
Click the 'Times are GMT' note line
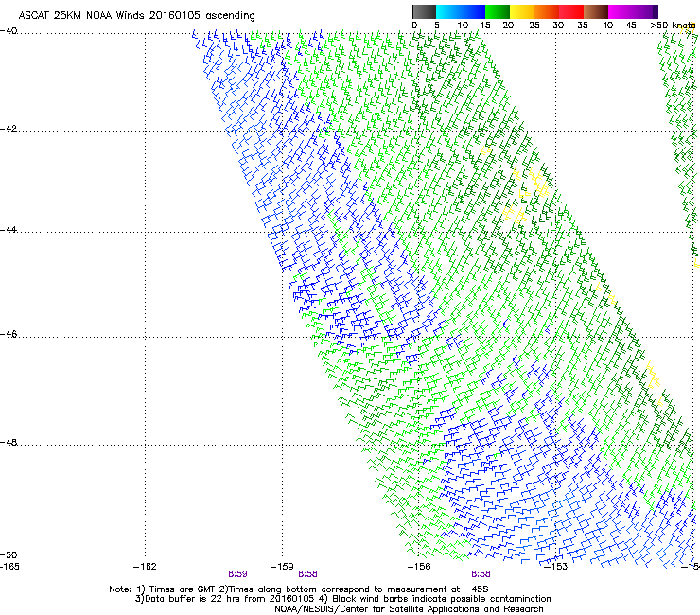click(299, 589)
